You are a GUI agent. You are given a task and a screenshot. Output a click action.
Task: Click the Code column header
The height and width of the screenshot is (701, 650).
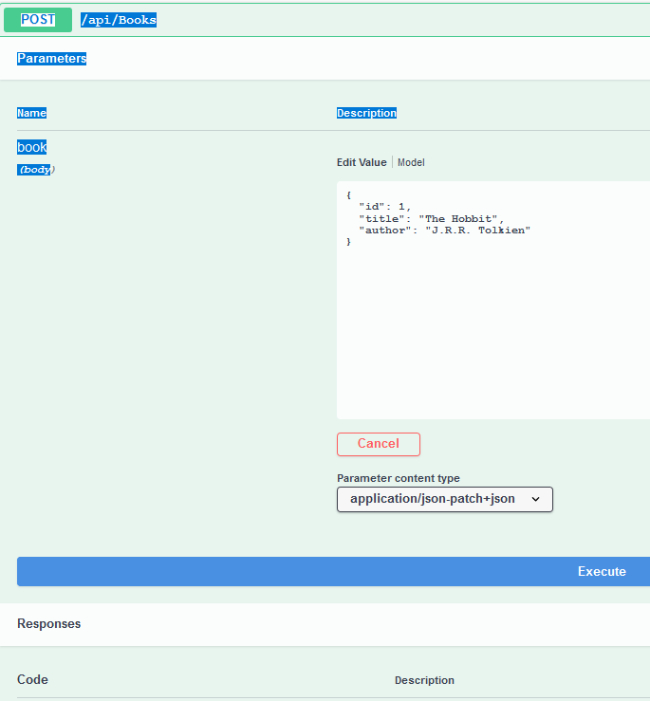coord(32,680)
